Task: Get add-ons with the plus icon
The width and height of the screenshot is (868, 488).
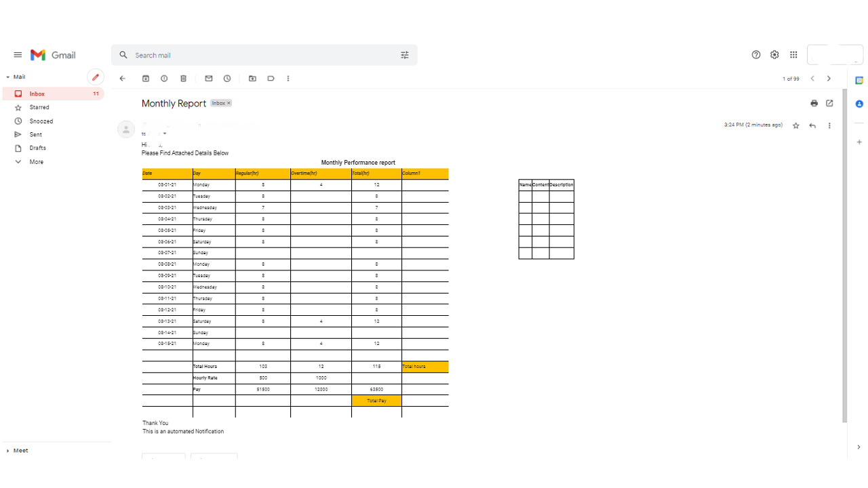Action: [x=859, y=142]
